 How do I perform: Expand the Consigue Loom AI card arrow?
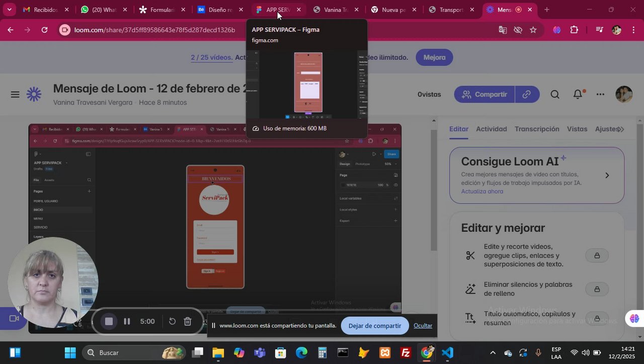[x=607, y=175]
